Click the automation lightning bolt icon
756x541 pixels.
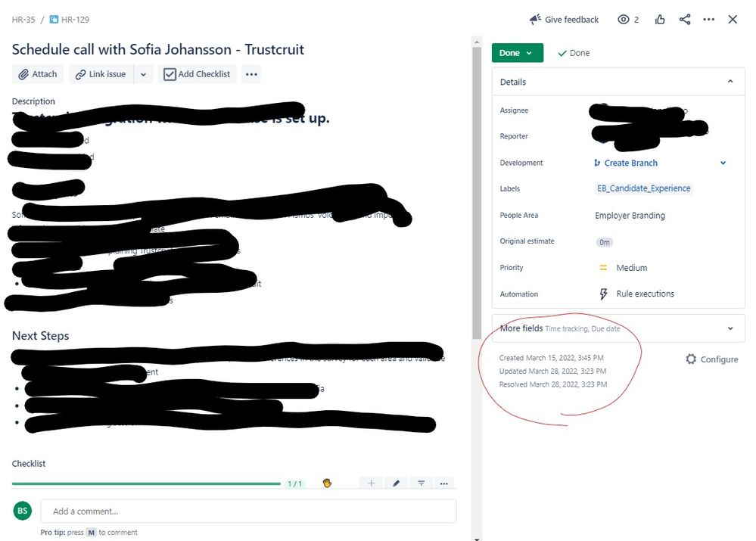603,294
